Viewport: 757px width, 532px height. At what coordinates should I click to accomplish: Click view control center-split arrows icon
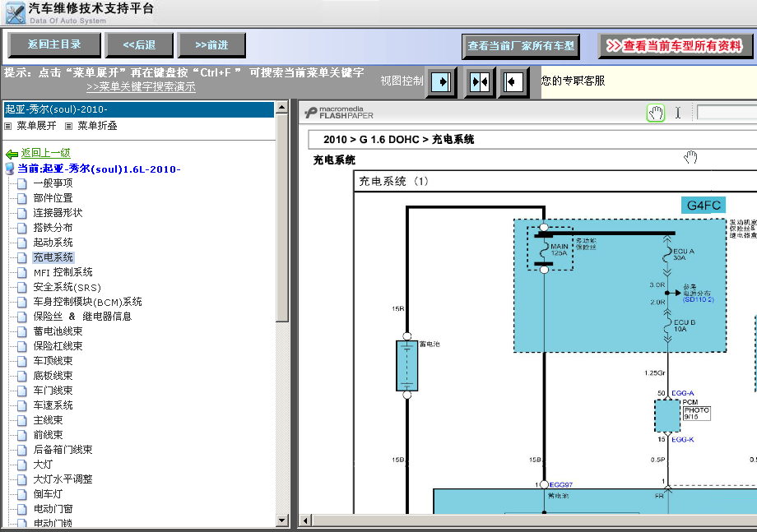pyautogui.click(x=480, y=81)
